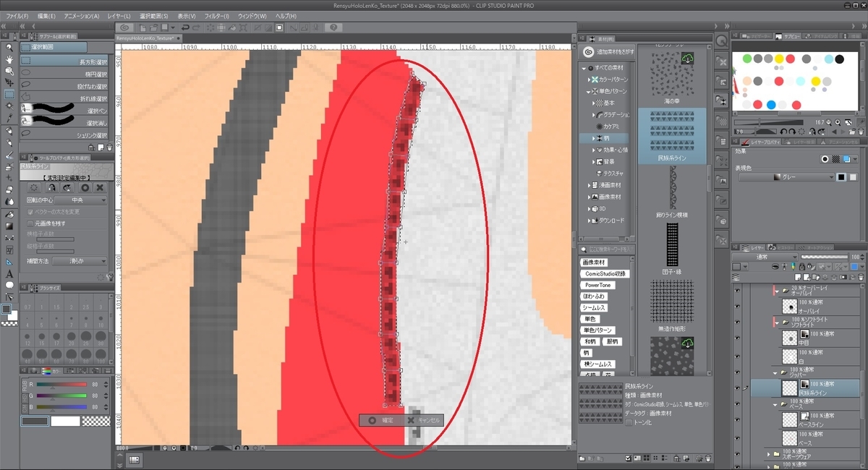Hide the ベースライン layer via eye icon

738,419
